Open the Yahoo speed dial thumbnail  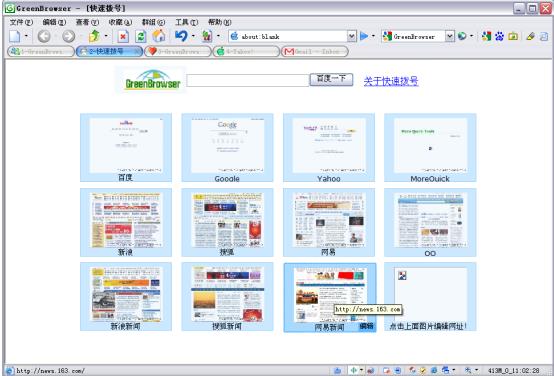click(329, 147)
